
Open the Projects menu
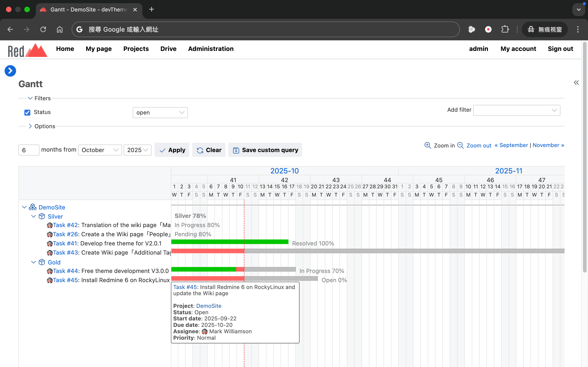[136, 49]
